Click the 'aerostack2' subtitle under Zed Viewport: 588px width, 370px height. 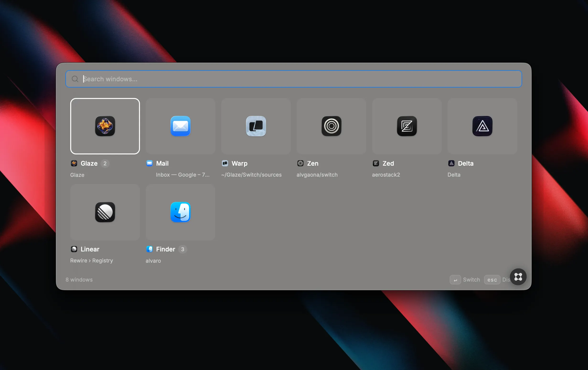point(386,175)
